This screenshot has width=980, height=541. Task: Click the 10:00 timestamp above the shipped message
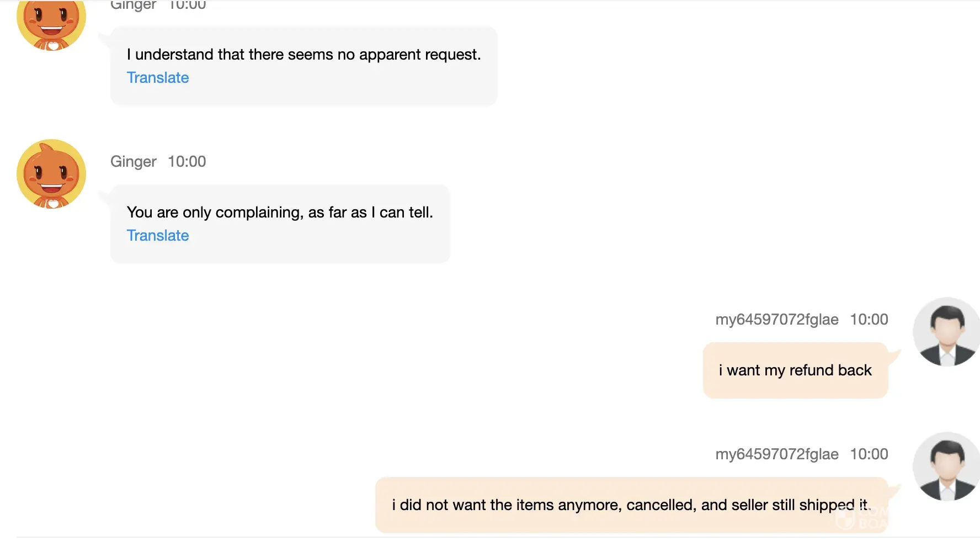pos(869,454)
